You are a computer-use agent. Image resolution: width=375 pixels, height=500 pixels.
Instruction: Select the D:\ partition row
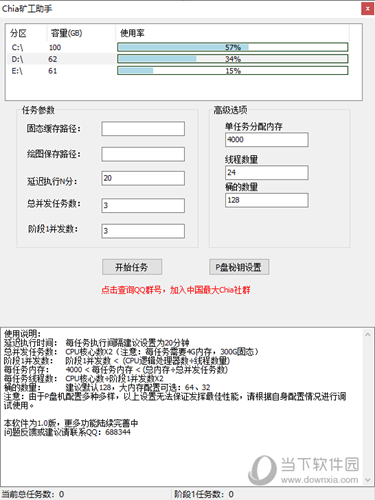tap(178, 59)
